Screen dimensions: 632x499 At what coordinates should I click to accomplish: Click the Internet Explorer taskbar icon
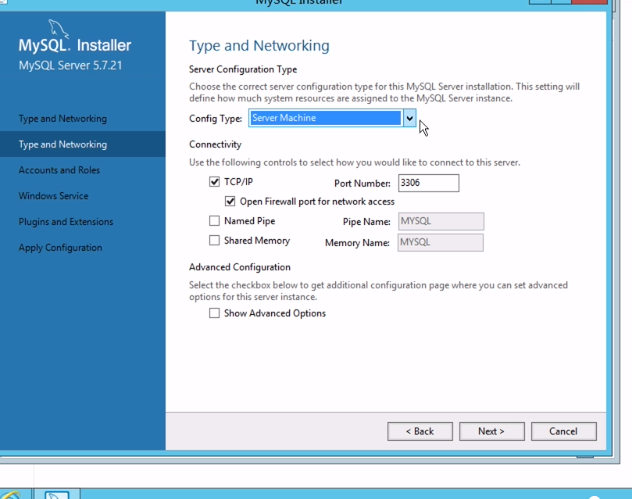pyautogui.click(x=11, y=495)
